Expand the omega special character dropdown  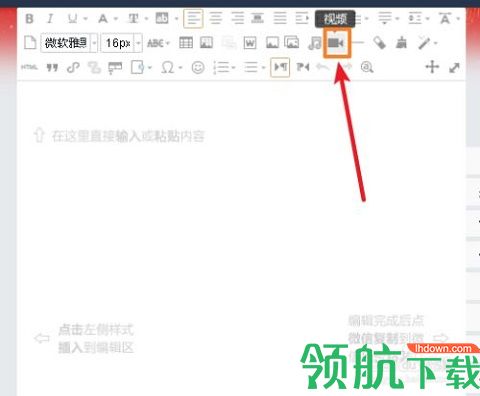tap(180, 68)
